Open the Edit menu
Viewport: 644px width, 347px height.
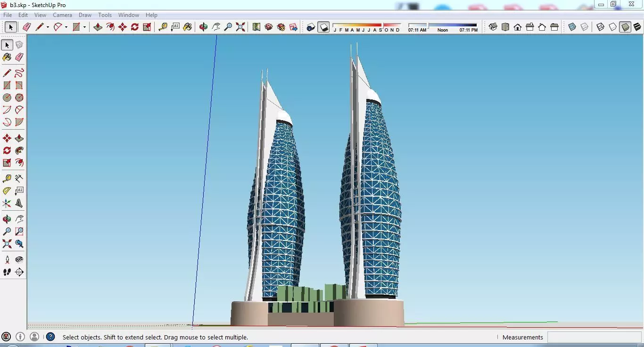pos(23,15)
